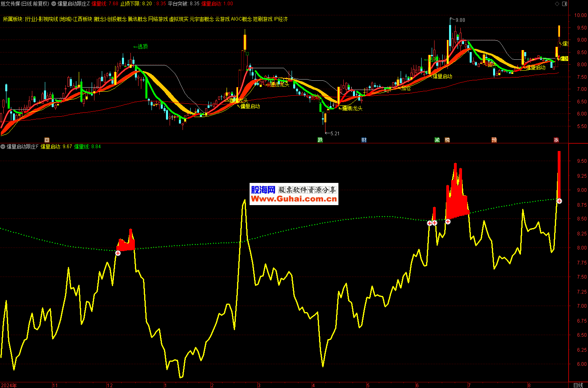Viewport: 588px width, 388px height.
Task: Click the green 逃顶 annotation on chart
Action: pos(141,46)
